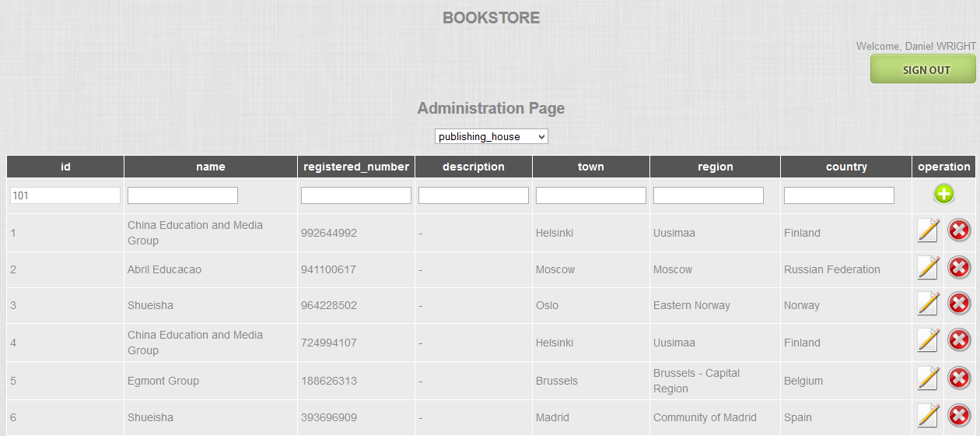Focus the description input field
This screenshot has height=436, width=980.
click(474, 195)
